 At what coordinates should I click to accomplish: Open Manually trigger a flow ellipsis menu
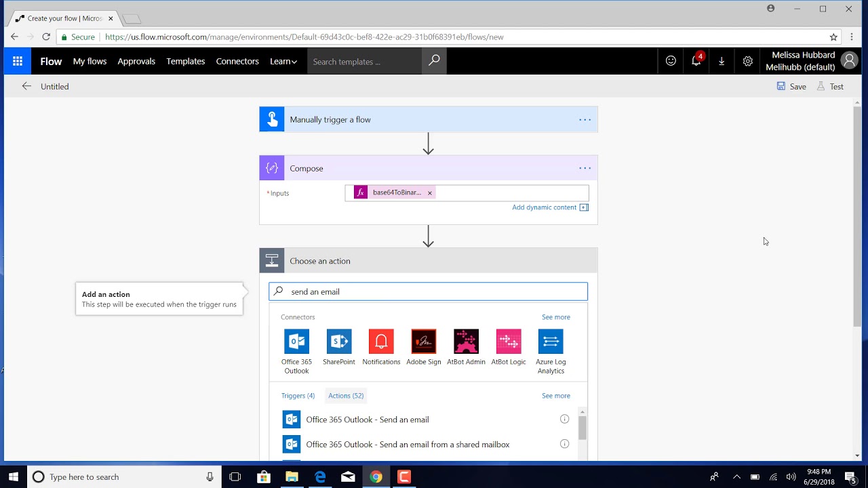point(585,119)
